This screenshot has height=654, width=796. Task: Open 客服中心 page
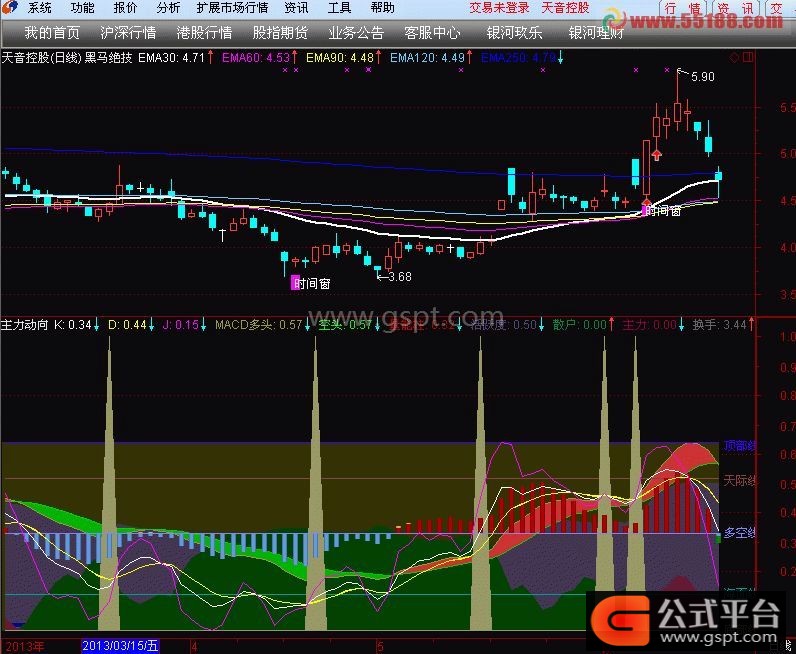coord(433,34)
